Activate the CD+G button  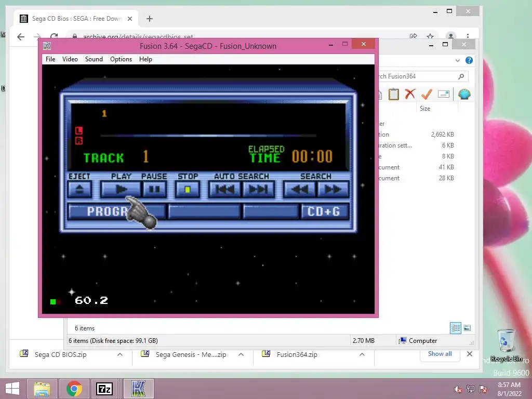324,211
